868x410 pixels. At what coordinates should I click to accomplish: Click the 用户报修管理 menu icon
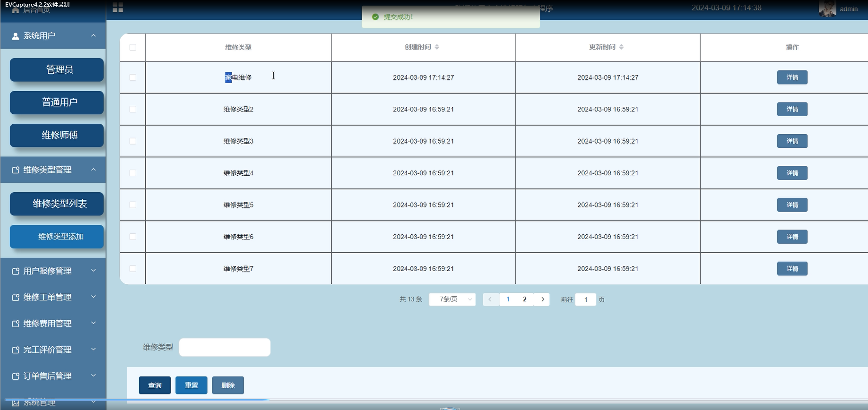click(16, 271)
